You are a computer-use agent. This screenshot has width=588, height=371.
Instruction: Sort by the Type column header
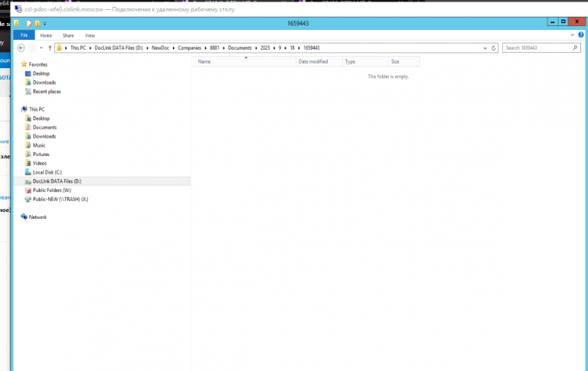click(366, 61)
